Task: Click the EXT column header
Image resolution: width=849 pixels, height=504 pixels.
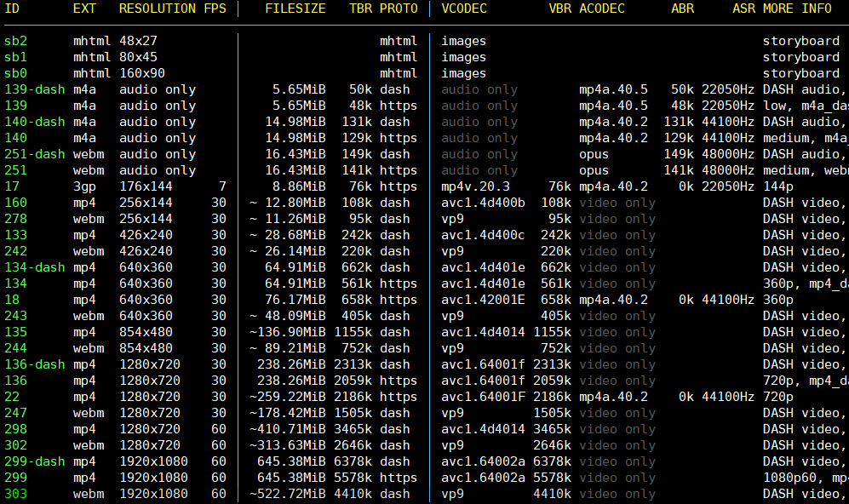Action: 84,9
